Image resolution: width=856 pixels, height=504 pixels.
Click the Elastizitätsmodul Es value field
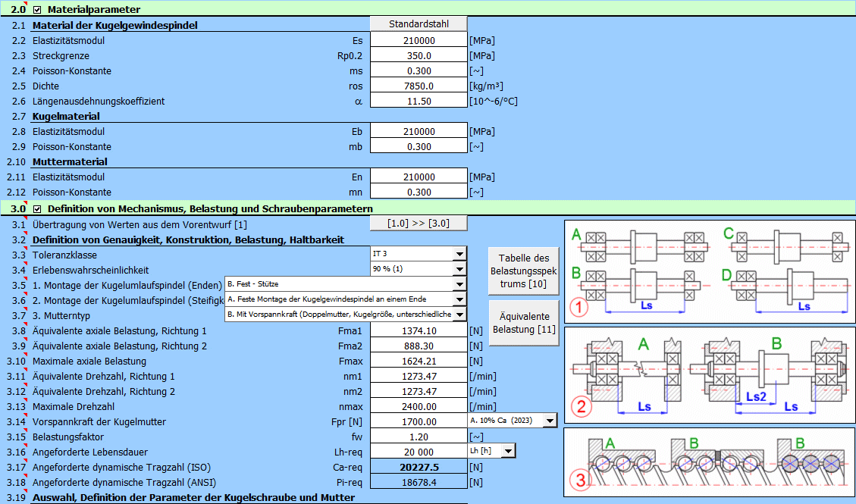point(419,41)
